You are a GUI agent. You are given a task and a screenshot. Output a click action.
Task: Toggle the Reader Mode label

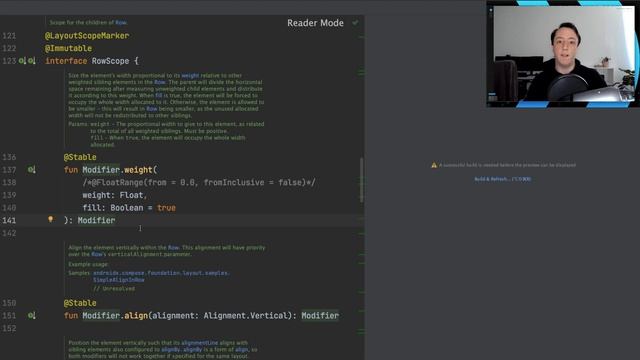[x=315, y=23]
